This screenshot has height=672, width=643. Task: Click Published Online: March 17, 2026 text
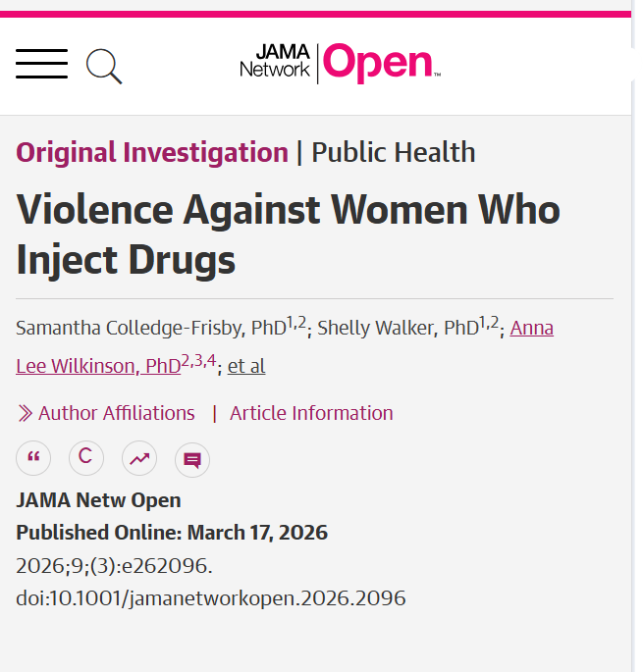pos(172,533)
